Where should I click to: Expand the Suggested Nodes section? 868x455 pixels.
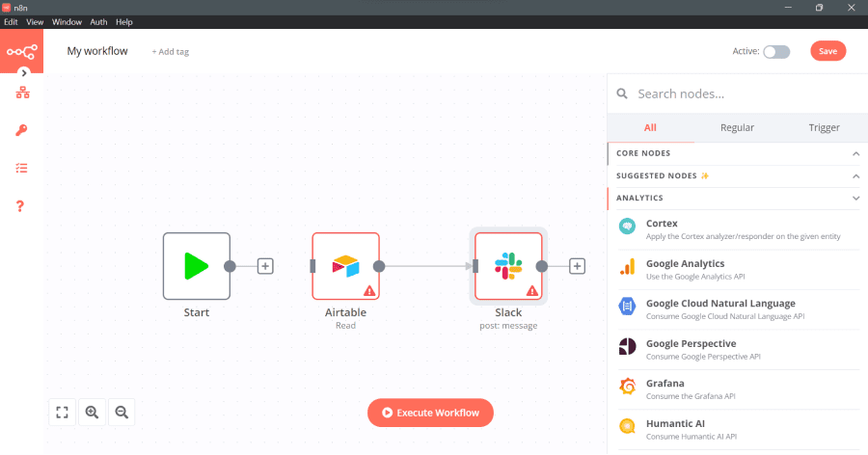click(x=738, y=176)
